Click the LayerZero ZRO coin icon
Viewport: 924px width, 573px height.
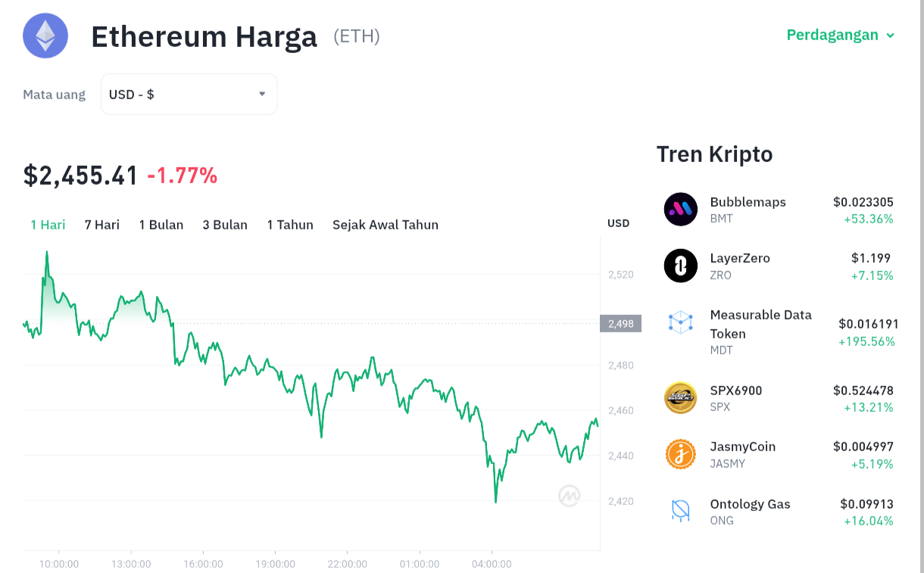pos(680,266)
